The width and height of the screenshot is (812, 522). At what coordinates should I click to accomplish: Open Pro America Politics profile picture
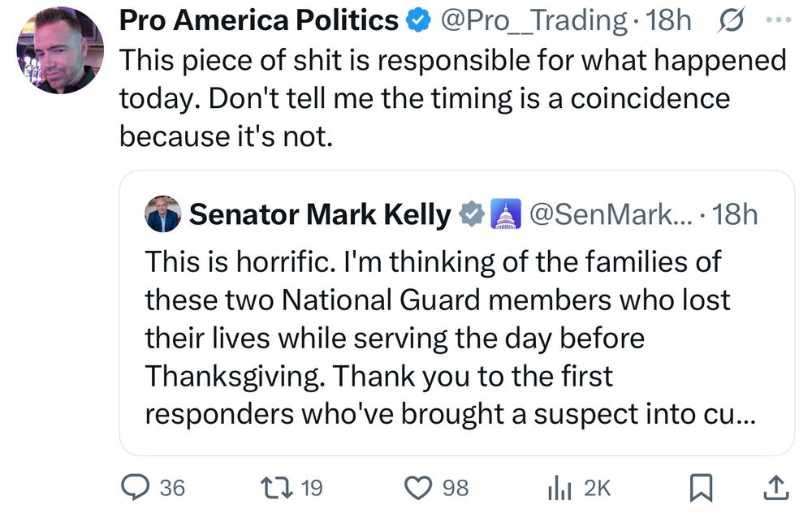coord(60,50)
